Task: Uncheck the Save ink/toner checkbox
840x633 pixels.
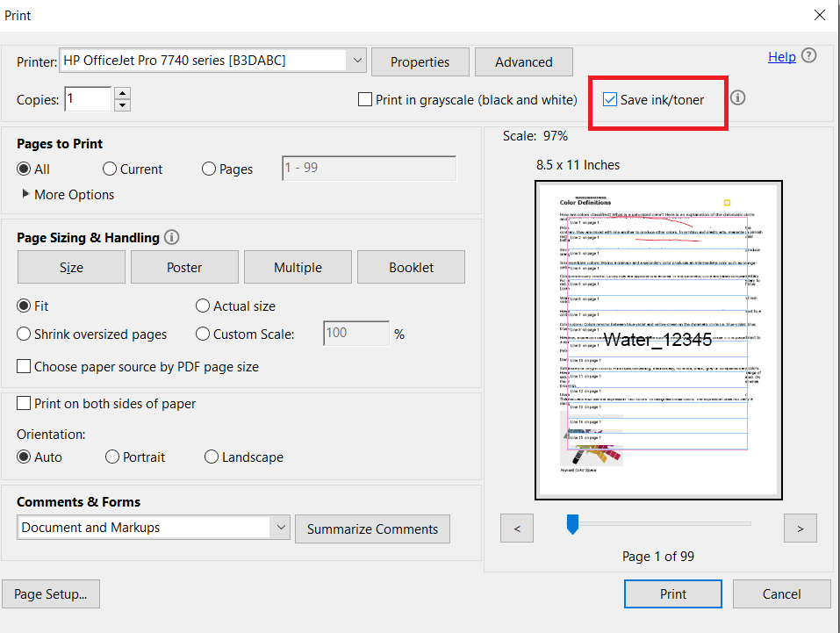Action: 610,99
